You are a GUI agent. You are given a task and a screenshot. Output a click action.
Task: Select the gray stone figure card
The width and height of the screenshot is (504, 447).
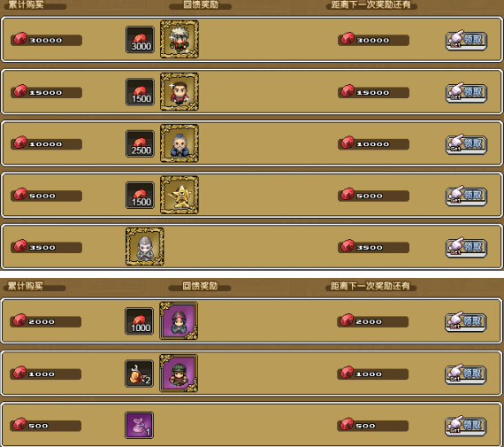click(x=145, y=246)
